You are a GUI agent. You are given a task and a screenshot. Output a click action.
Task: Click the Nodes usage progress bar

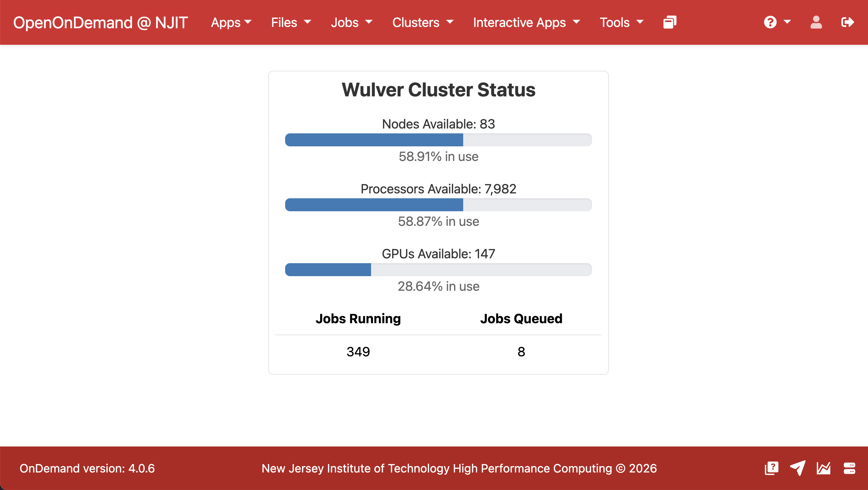438,140
